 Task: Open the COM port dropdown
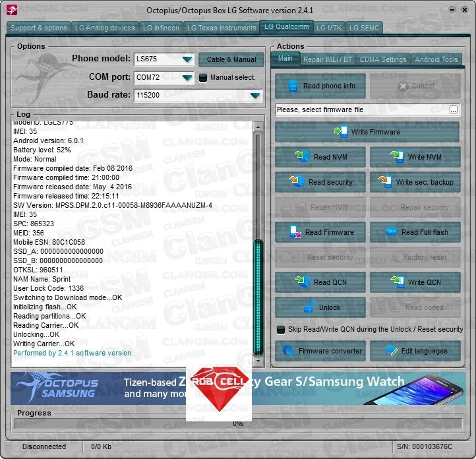(187, 77)
